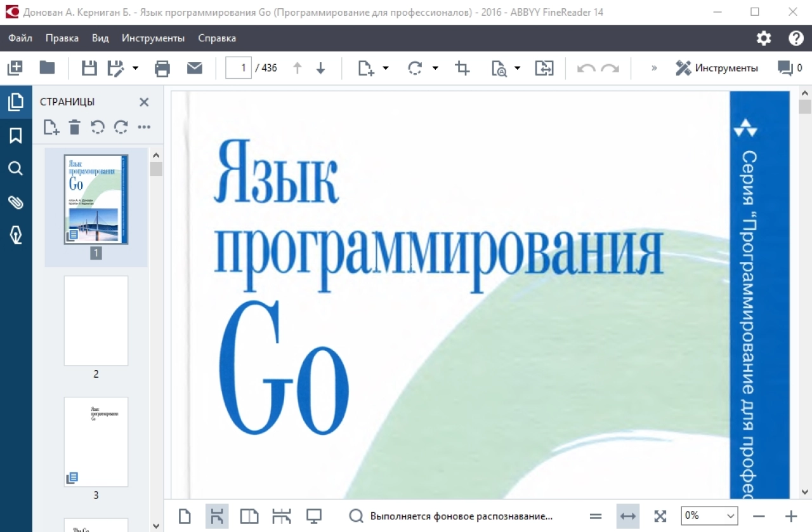
Task: Click the Email envelope icon
Action: (x=195, y=68)
